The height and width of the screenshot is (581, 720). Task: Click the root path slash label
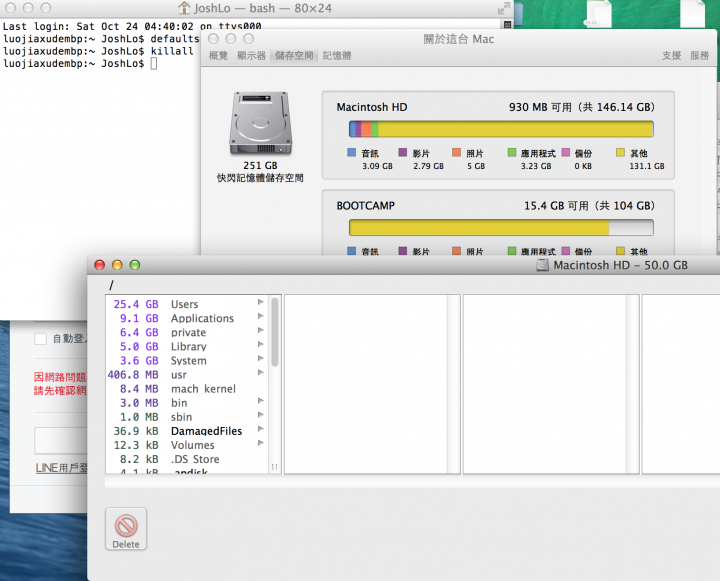[111, 285]
